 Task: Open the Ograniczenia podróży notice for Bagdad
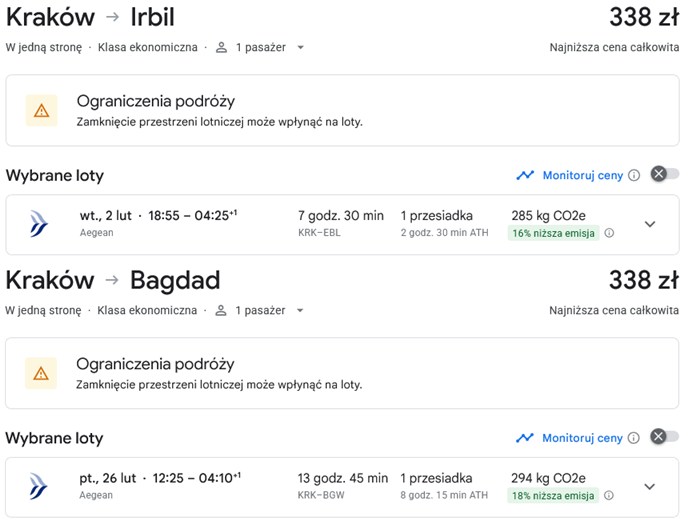coord(342,373)
